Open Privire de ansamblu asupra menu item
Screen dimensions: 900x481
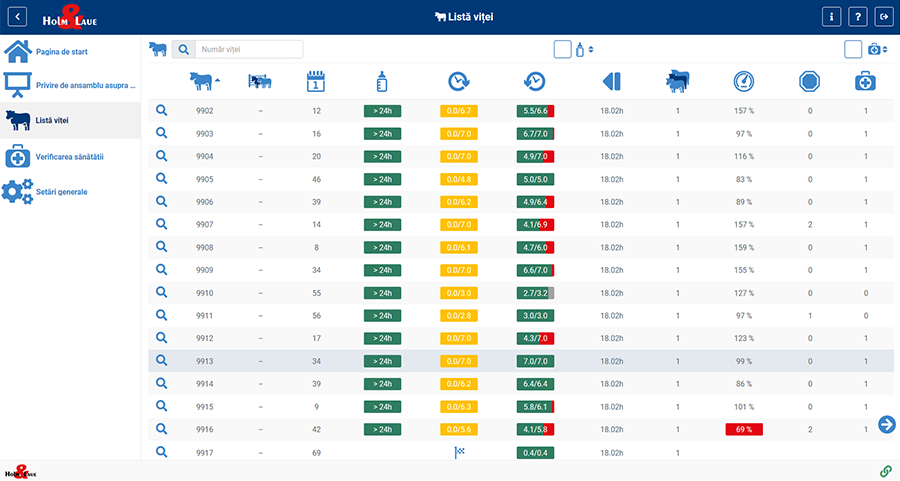point(70,86)
